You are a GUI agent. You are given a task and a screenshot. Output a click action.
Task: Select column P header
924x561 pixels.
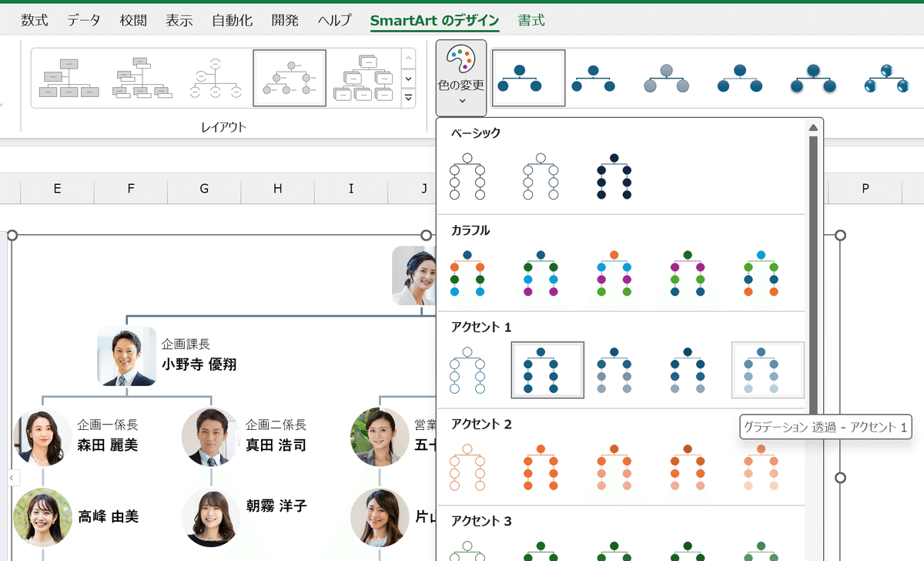pos(865,188)
